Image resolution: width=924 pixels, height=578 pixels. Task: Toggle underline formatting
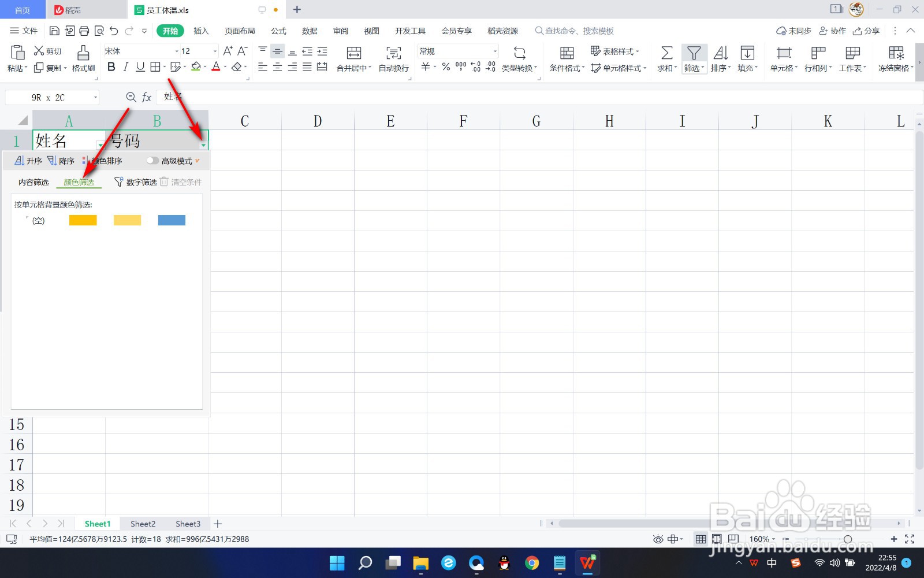[x=140, y=67]
